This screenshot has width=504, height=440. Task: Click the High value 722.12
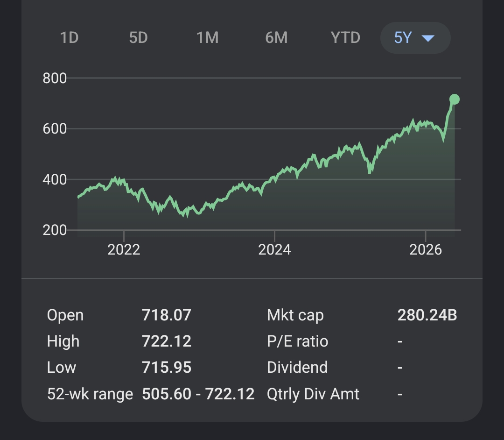pyautogui.click(x=167, y=341)
